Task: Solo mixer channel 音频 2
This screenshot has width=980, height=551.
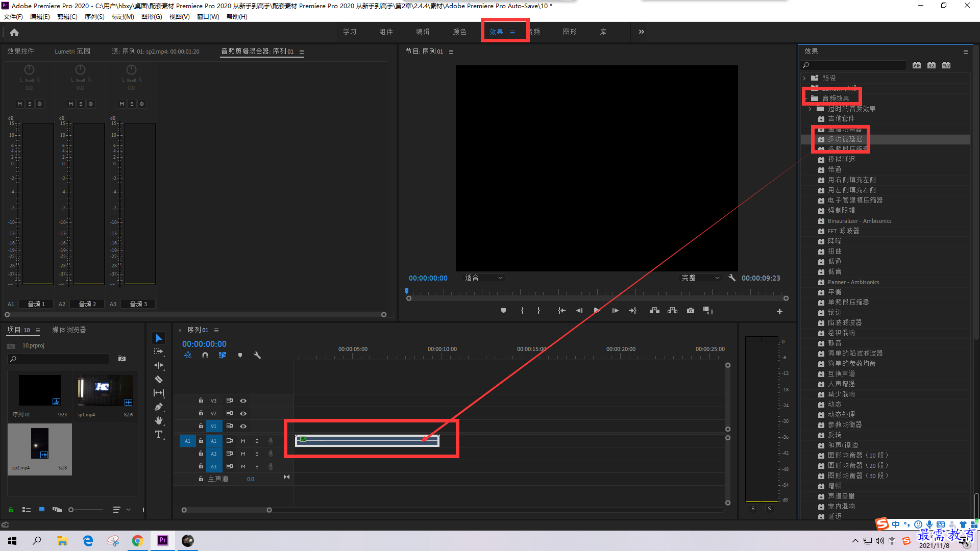Action: pyautogui.click(x=81, y=104)
